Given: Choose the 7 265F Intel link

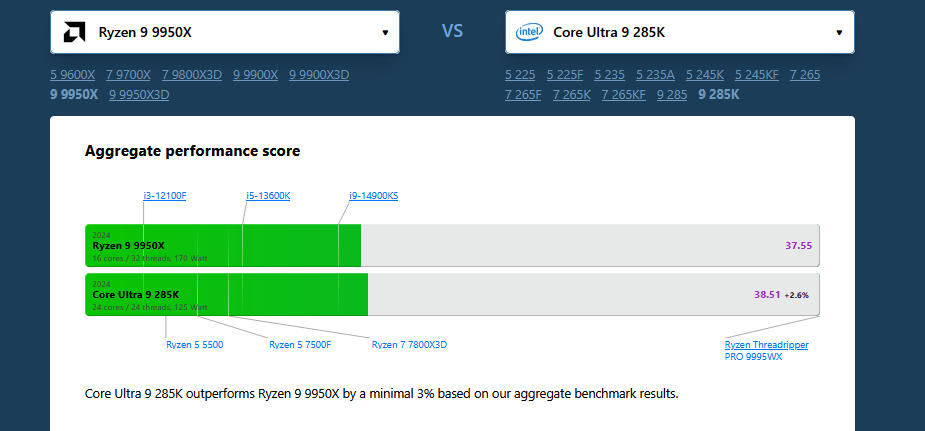Looking at the screenshot, I should (523, 94).
